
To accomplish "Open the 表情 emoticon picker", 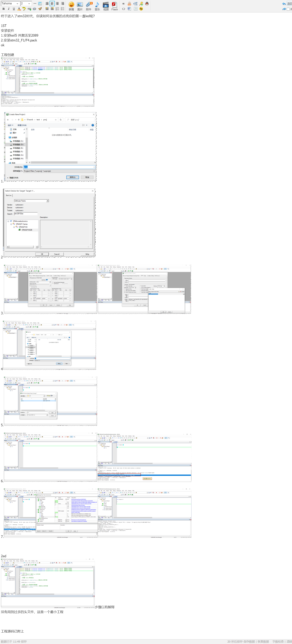I will (x=71, y=6).
